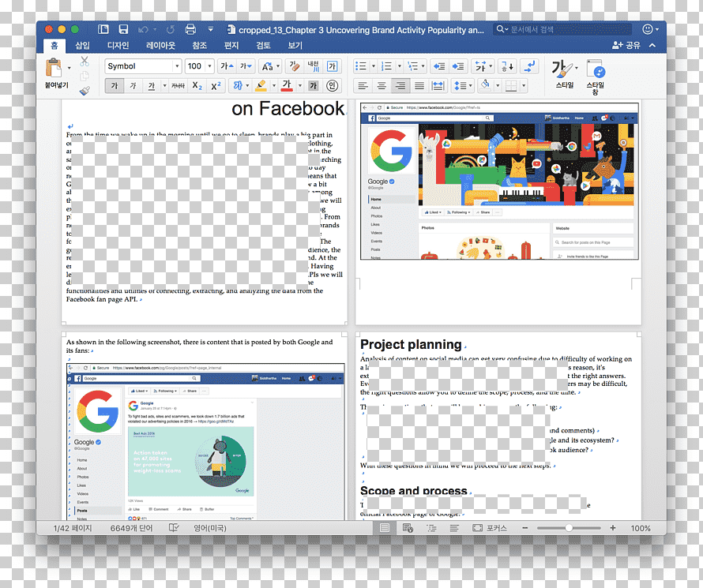Screen dimensions: 703x588
Task: Select the Format Painter brush icon
Action: point(85,91)
